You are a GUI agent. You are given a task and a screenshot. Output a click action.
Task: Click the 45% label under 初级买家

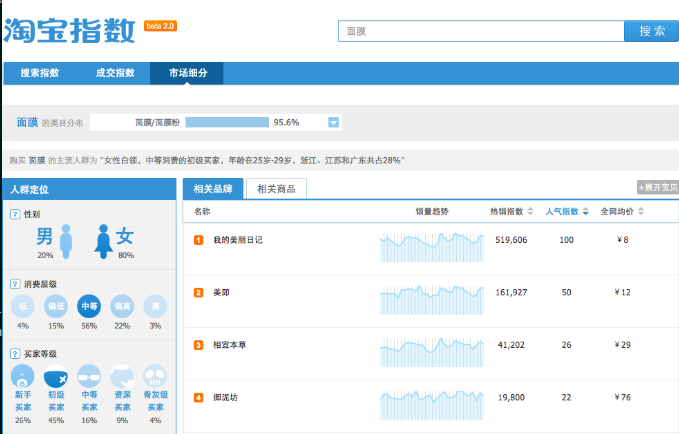(x=56, y=420)
